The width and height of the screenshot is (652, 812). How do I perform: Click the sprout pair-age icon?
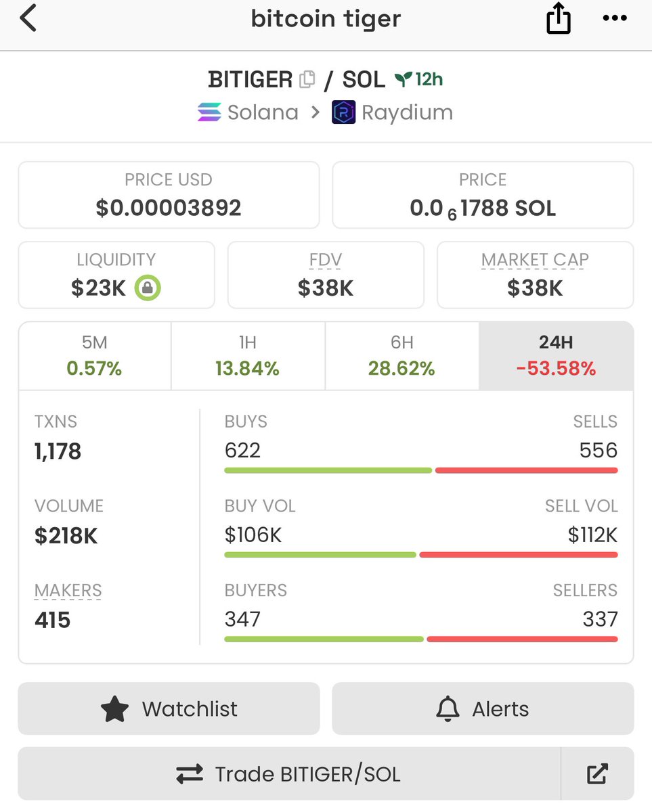404,80
